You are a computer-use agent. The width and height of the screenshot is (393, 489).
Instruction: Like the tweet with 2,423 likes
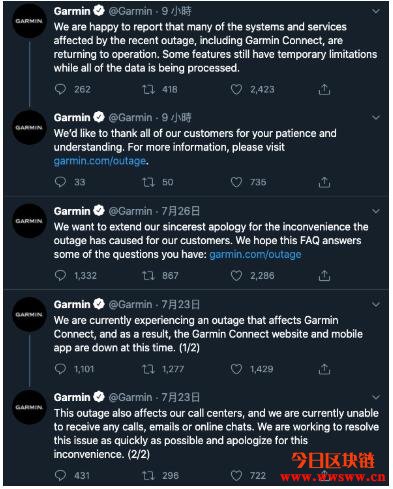tap(236, 89)
